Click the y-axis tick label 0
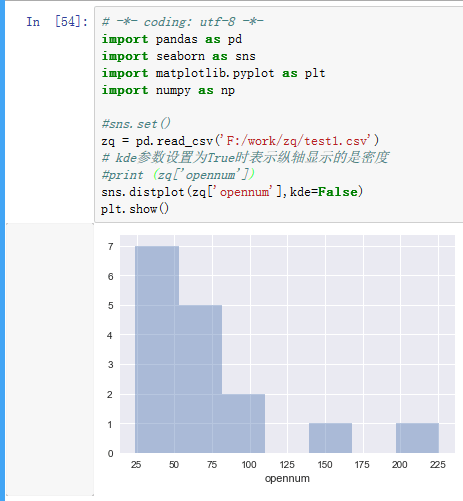The width and height of the screenshot is (463, 501). click(111, 453)
